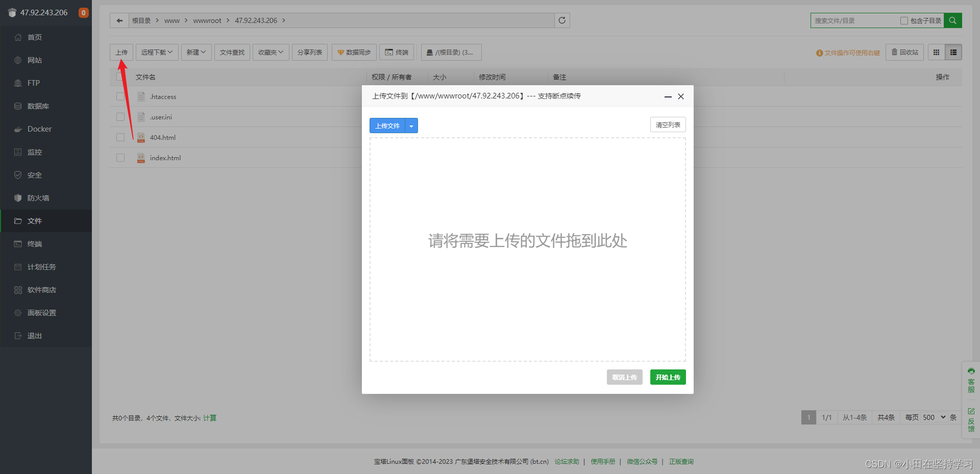Click the notification badge showing 0
Viewport: 980px width, 474px height.
tap(84, 13)
